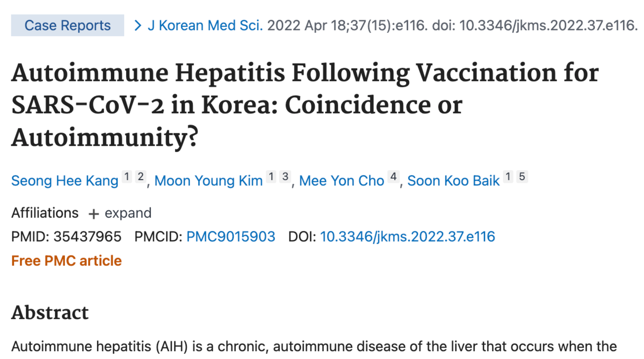Click the article title heading
The width and height of the screenshot is (644, 359).
pyautogui.click(x=305, y=105)
